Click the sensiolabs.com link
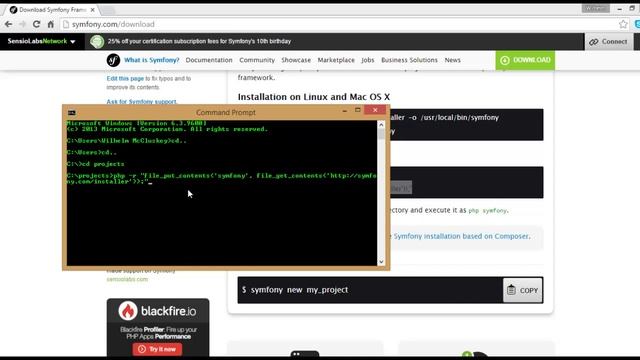The width and height of the screenshot is (640, 360). click(127, 279)
